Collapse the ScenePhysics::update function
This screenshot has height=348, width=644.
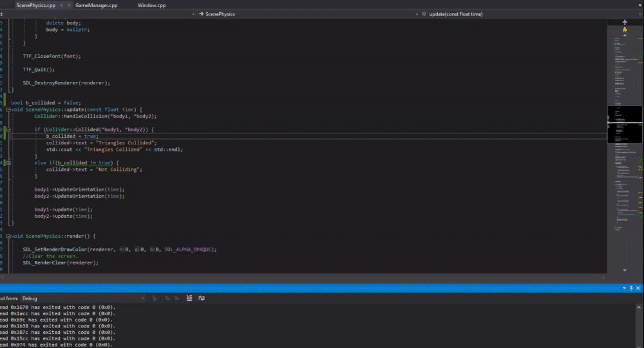8,110
